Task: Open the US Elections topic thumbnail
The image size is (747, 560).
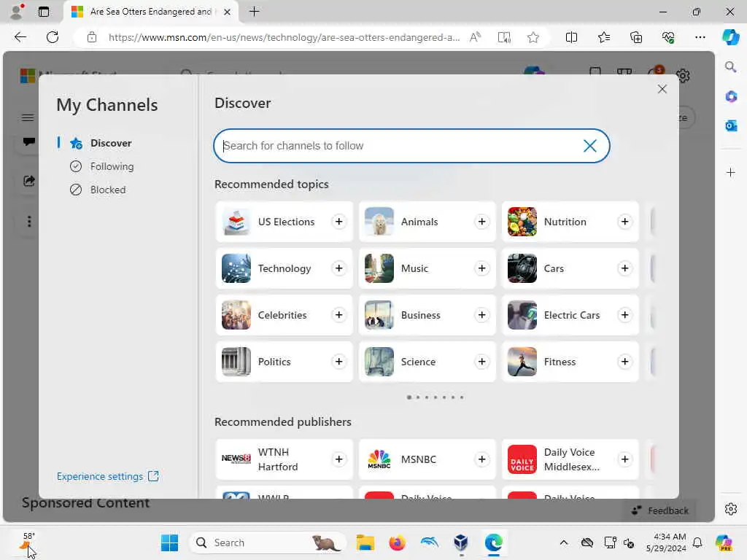Action: click(236, 222)
